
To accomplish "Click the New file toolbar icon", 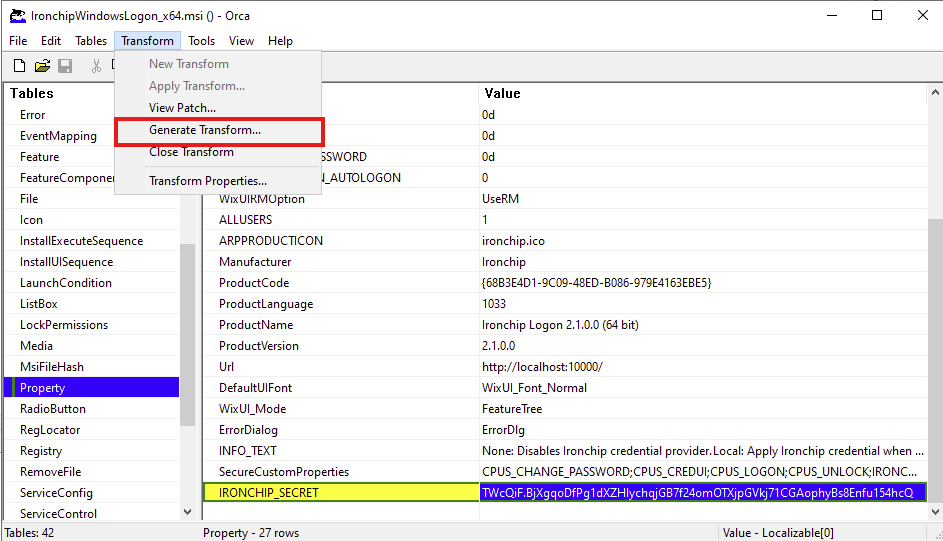I will click(19, 66).
